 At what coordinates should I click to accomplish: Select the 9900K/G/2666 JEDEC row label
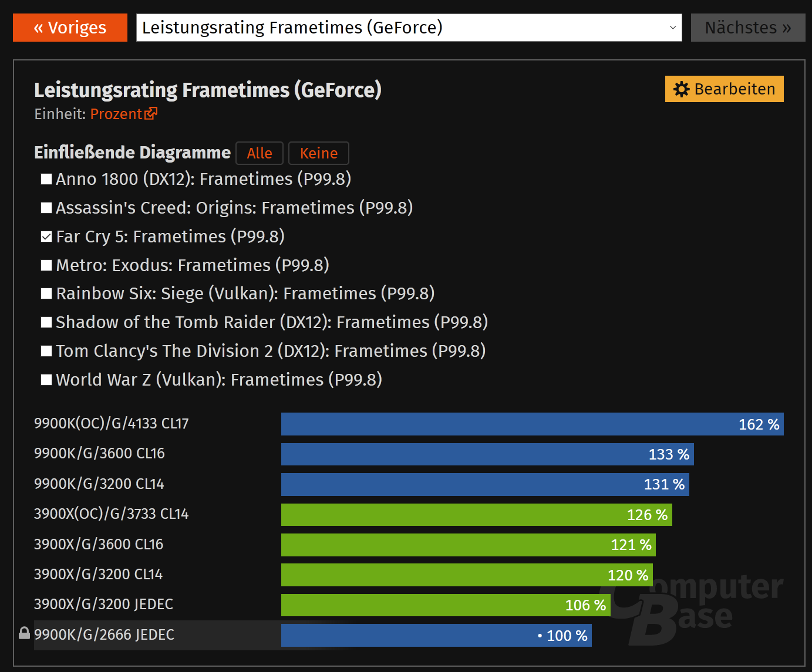(105, 635)
